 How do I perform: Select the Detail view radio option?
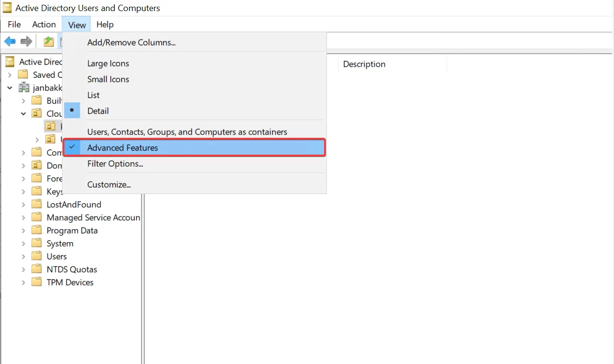tap(195, 111)
